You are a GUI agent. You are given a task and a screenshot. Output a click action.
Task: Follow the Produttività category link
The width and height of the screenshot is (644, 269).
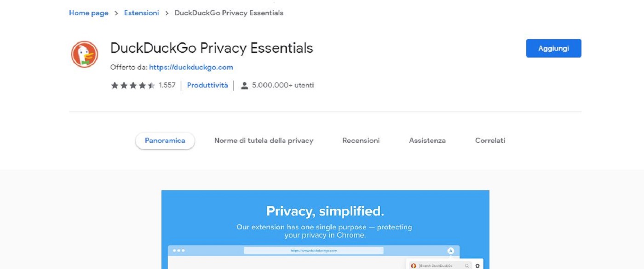click(x=207, y=85)
